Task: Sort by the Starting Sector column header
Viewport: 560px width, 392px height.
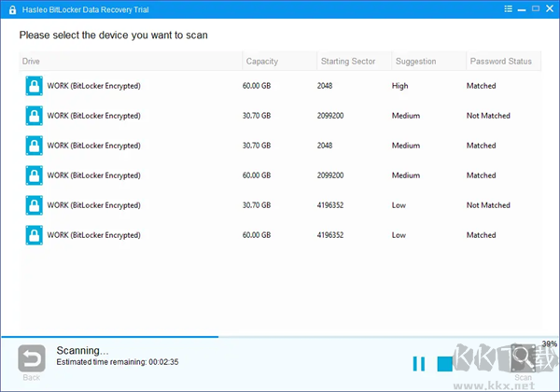Action: 355,61
